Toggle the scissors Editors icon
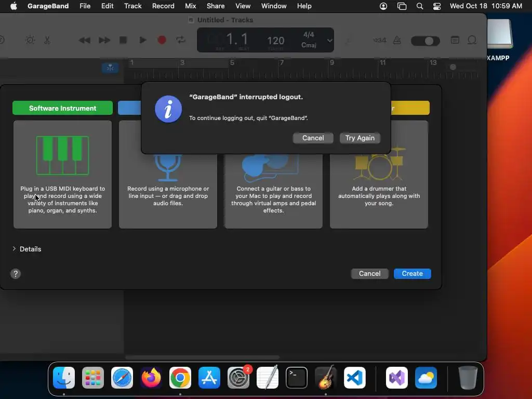Viewport: 532px width, 399px height. 47,41
